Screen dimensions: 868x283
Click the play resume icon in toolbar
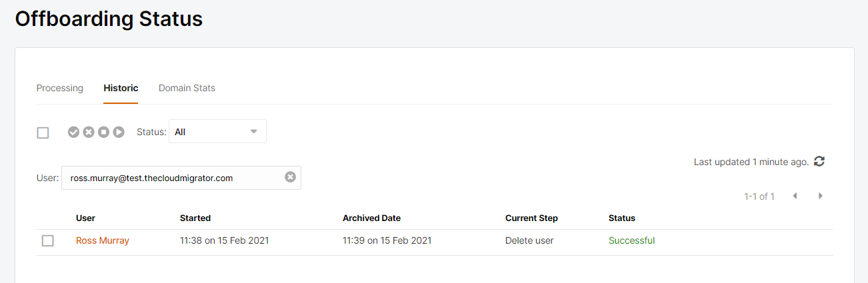coord(119,132)
